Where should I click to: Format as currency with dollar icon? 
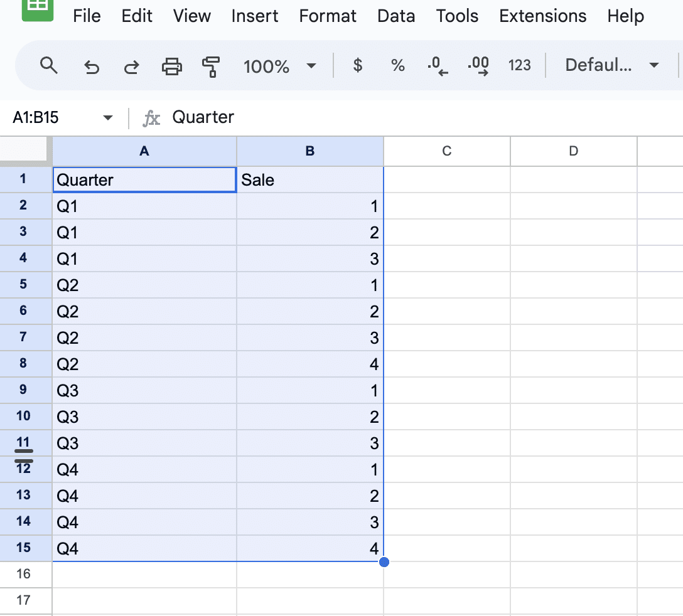(358, 65)
